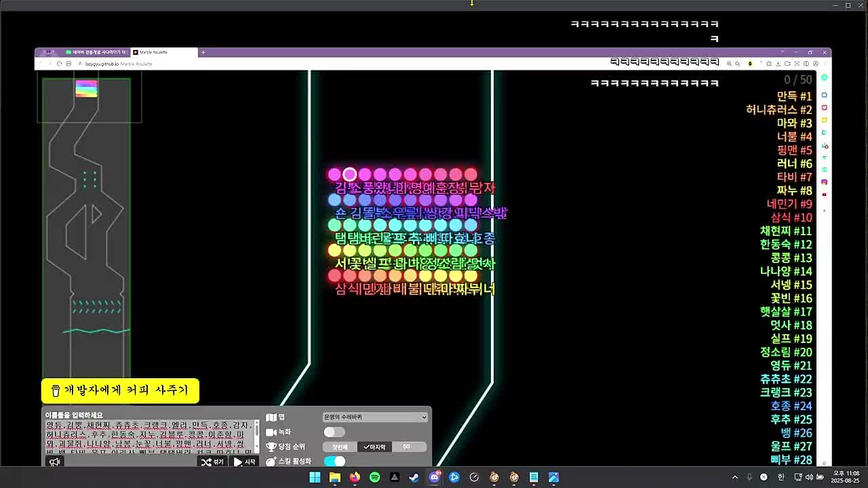Open the map dropdown showing 운명의 수레바퀴
This screenshot has width=868, height=488.
tap(375, 417)
